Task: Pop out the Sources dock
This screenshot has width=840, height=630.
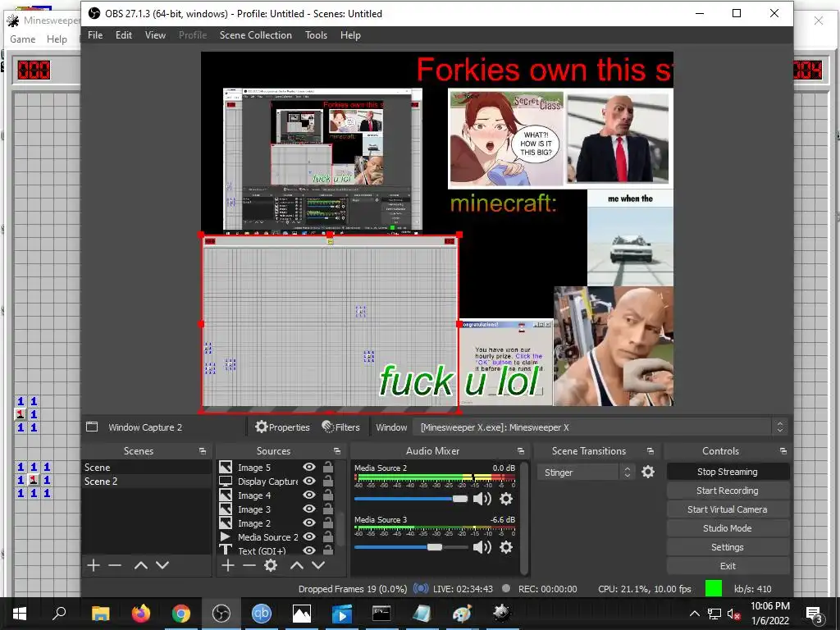Action: coord(337,451)
